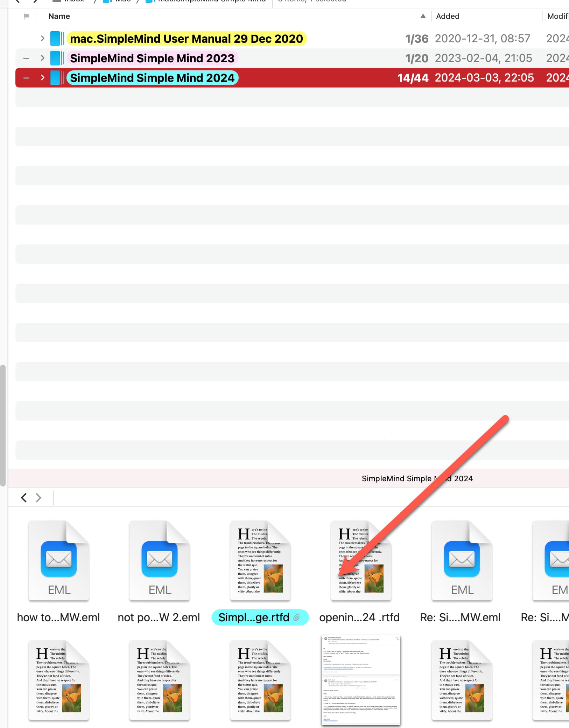569x728 pixels.
Task: Sort the list by the Added column
Action: (448, 16)
